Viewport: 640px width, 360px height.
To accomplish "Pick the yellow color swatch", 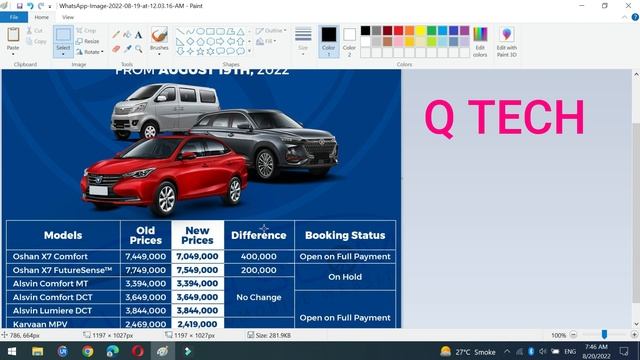I will 420,31.
